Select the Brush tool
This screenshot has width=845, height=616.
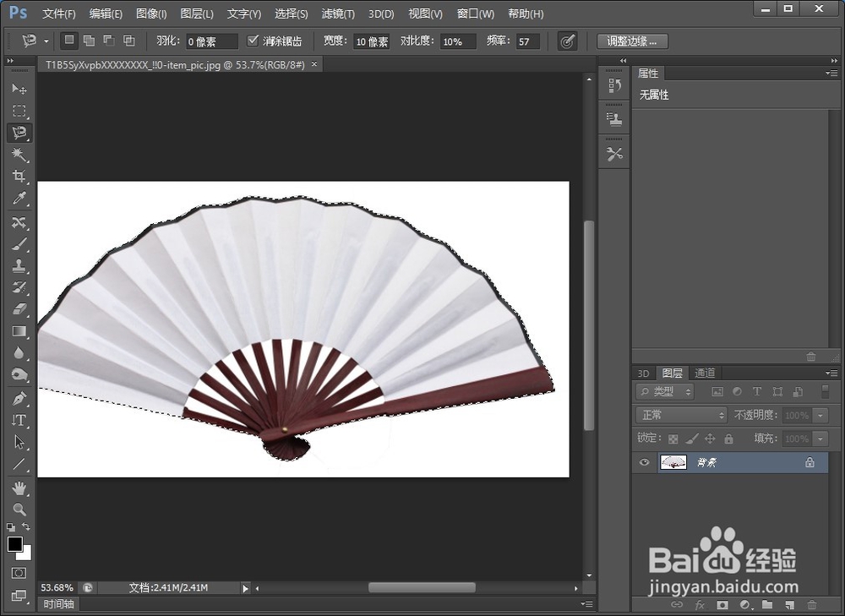point(19,243)
